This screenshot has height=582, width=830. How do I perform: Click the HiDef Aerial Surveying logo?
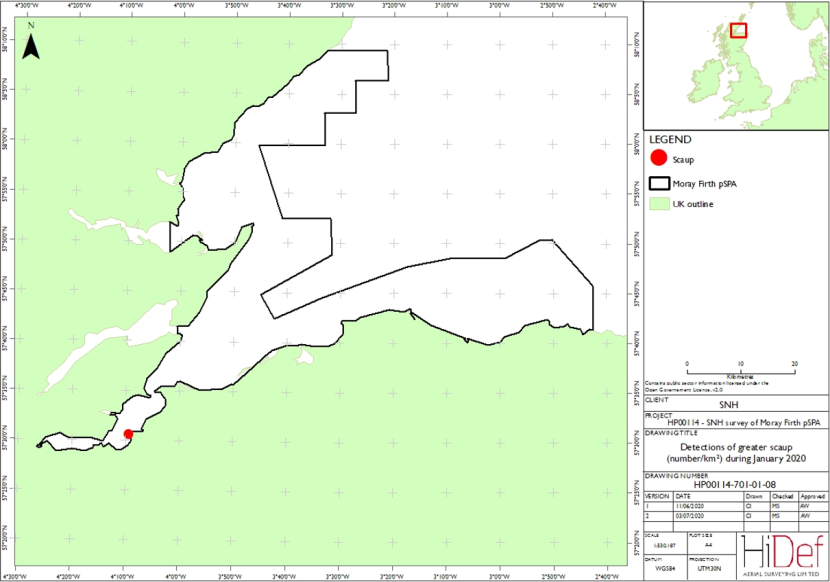click(783, 554)
